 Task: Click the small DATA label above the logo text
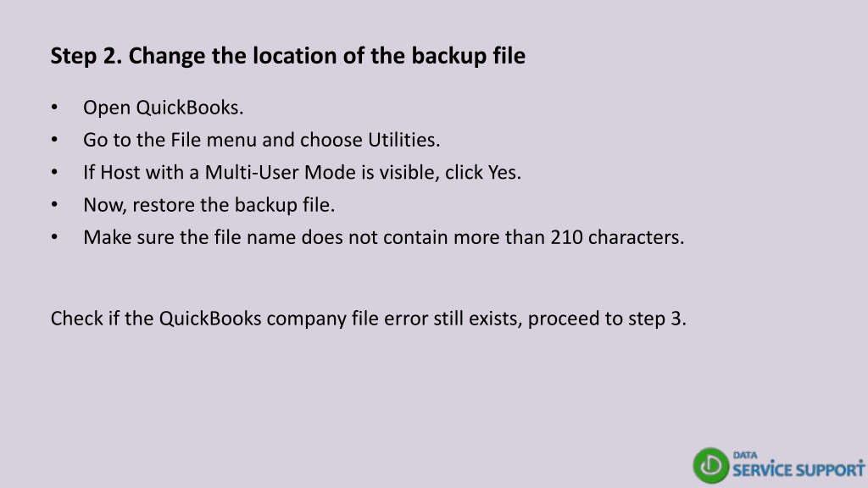745,455
